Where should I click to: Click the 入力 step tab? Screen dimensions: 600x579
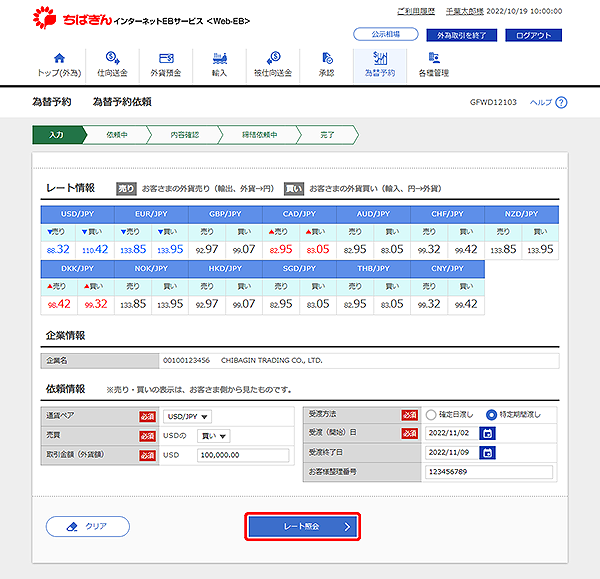(x=59, y=135)
